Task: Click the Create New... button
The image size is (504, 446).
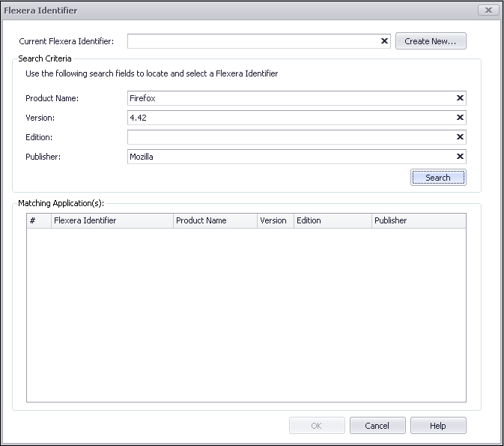Action: pyautogui.click(x=430, y=41)
